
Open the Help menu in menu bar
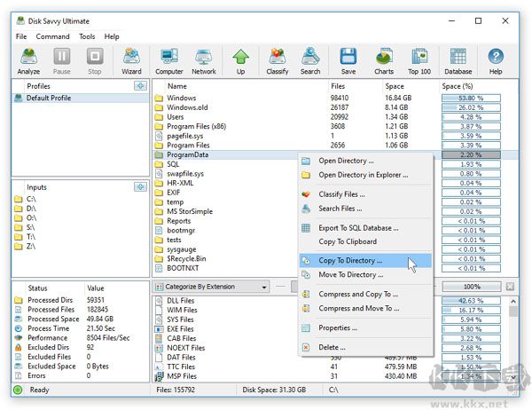pos(112,36)
